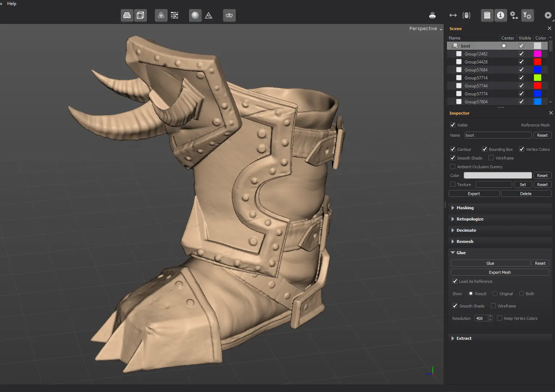This screenshot has width=555, height=392.
Task: Click the white icon beside Group12482
Action: pyautogui.click(x=459, y=54)
